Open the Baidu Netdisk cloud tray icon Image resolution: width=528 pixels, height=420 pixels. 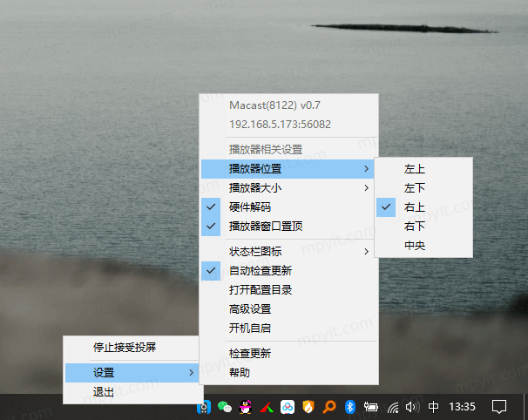[x=288, y=407]
